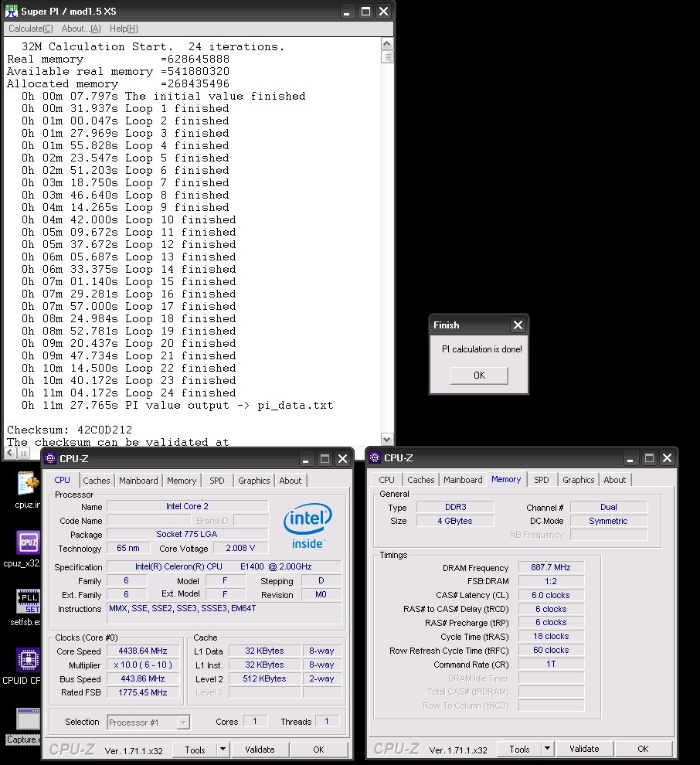The height and width of the screenshot is (765, 700).
Task: Click OK in the Finish dialog
Action: click(480, 376)
